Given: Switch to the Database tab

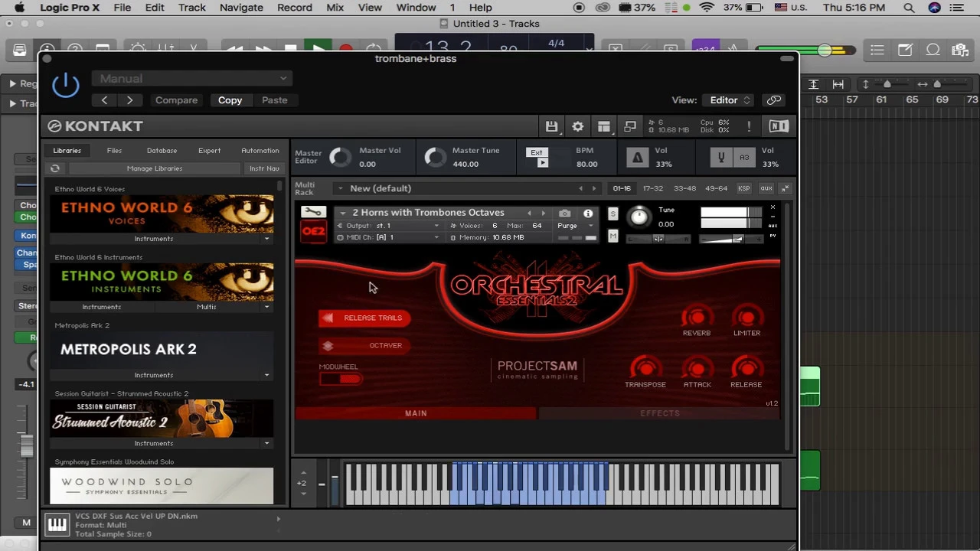Looking at the screenshot, I should pyautogui.click(x=162, y=151).
